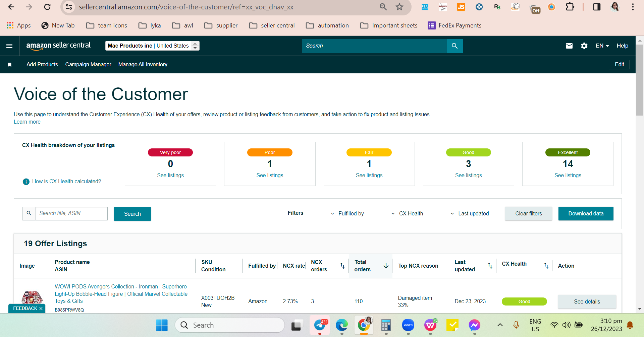Click the info icon beside CX Health calculation
Screen dimensions: 644x337
(26, 182)
